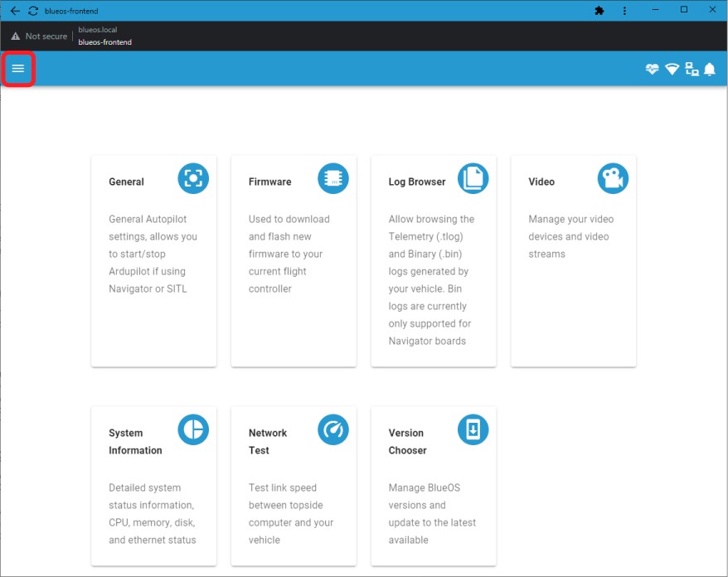Open the Firmware card title

click(x=269, y=182)
